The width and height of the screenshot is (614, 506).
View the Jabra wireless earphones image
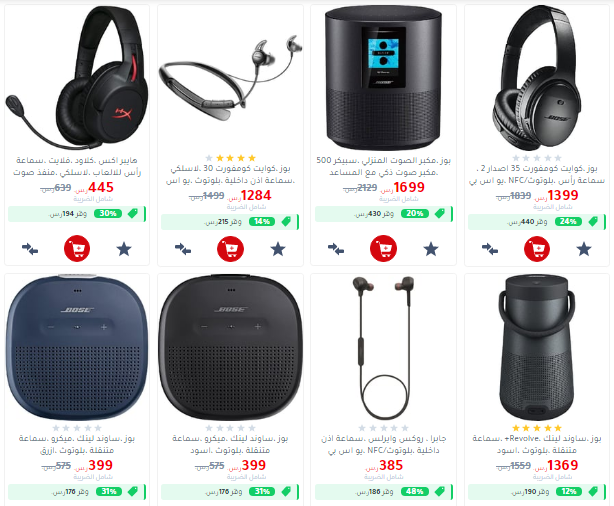click(383, 348)
